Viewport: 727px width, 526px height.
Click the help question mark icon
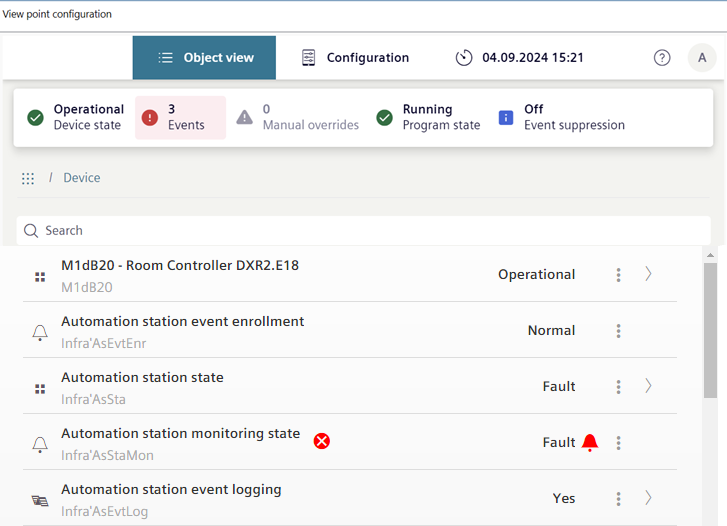click(x=662, y=58)
